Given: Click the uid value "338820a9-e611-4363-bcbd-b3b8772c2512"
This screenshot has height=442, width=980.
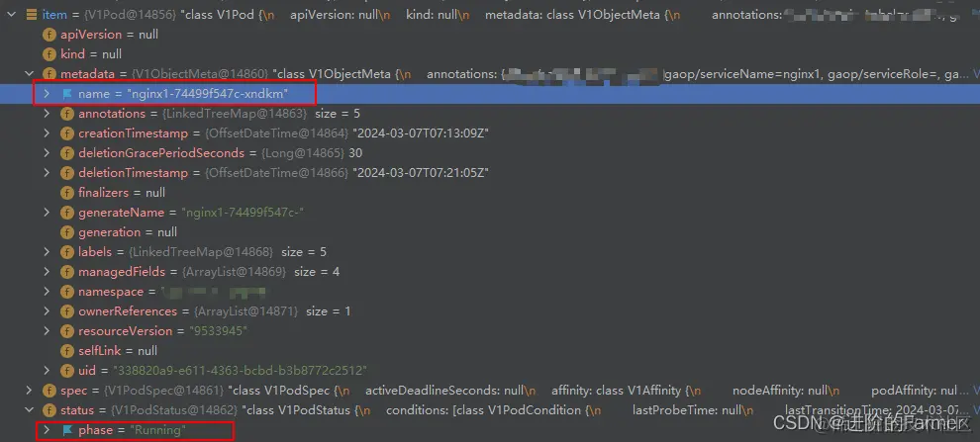Looking at the screenshot, I should pyautogui.click(x=240, y=370).
